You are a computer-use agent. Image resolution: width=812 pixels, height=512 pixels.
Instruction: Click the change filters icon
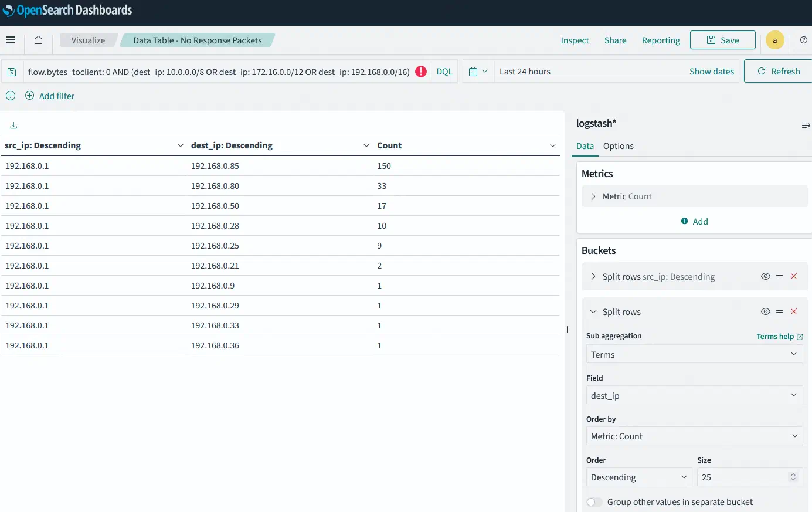(x=11, y=96)
